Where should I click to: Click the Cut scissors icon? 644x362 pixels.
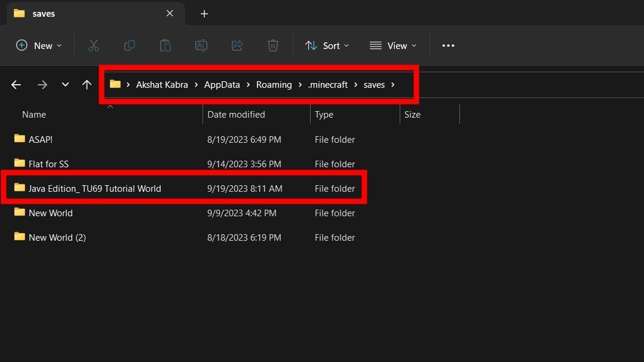pos(93,45)
